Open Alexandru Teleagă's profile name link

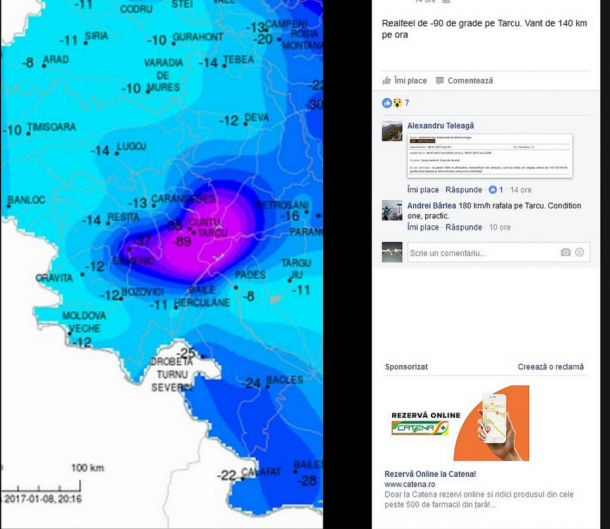pyautogui.click(x=440, y=125)
